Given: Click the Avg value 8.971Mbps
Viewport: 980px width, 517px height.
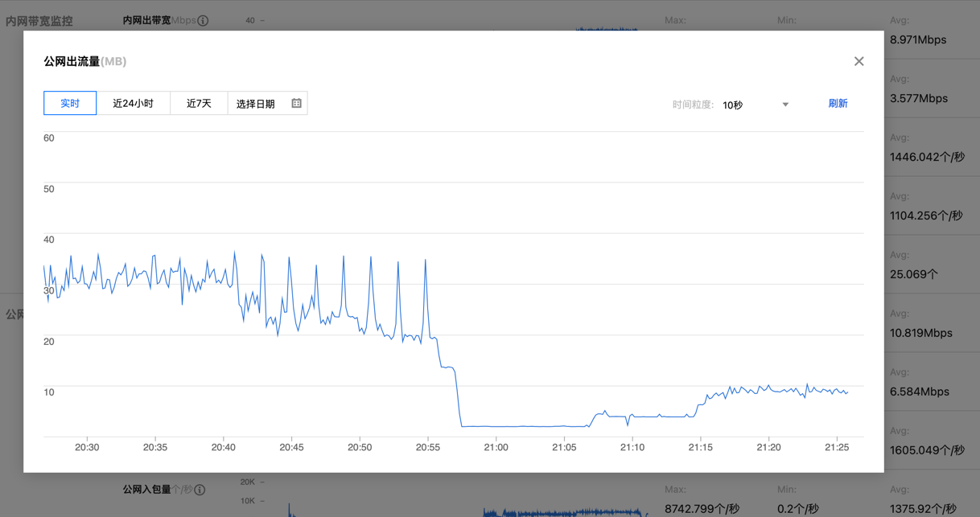Looking at the screenshot, I should tap(918, 39).
